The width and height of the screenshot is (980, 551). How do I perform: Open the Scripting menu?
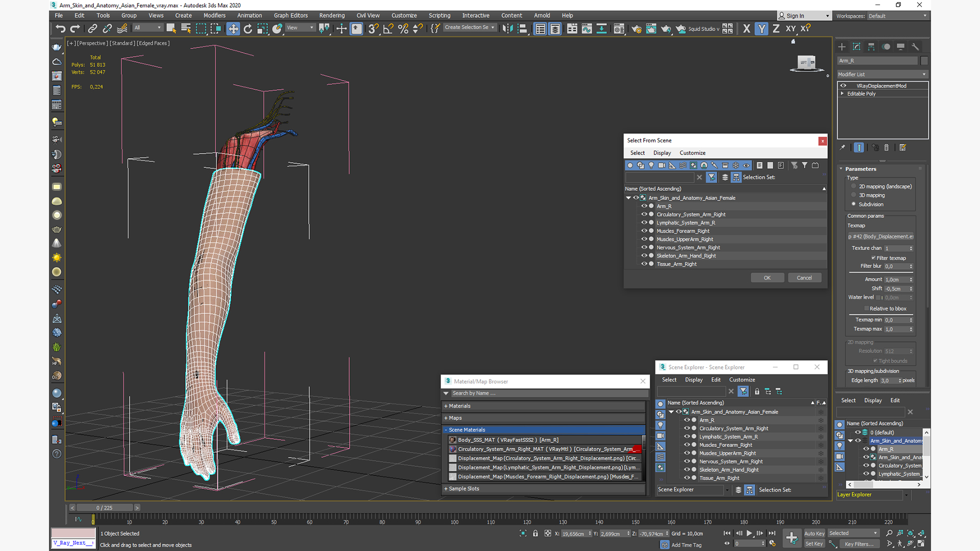(439, 15)
